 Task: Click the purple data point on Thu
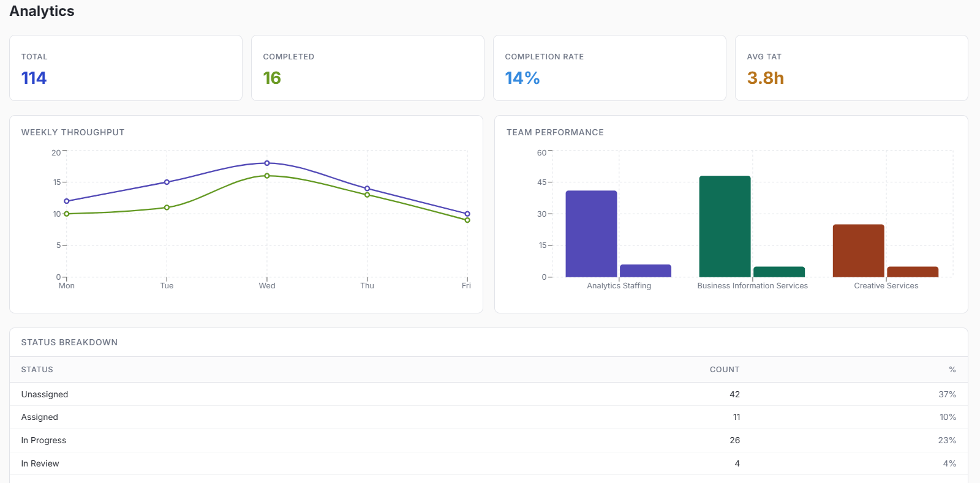[x=367, y=189]
